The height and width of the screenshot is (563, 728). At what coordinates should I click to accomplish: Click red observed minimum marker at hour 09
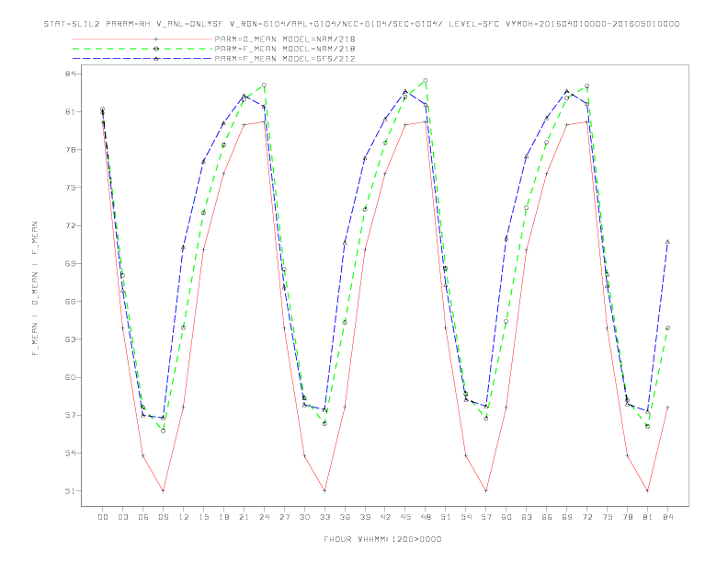pos(163,490)
